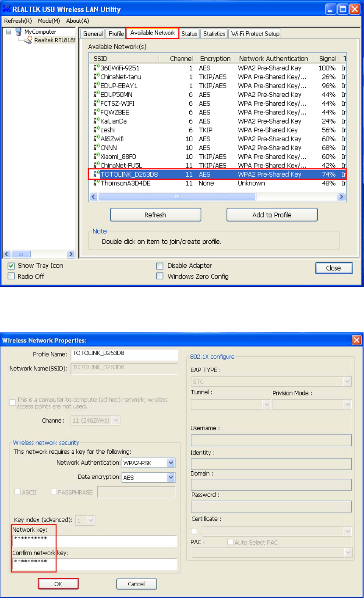The image size is (364, 598).
Task: Click right arrow of tree pane scrollbar
Action: tap(71, 254)
